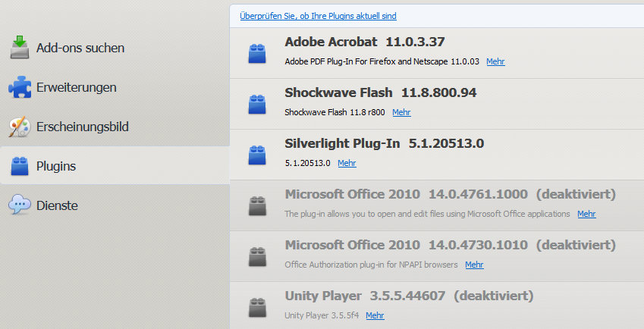Expand Mehr link for Shockwave Flash
This screenshot has width=644, height=329.
(x=401, y=112)
